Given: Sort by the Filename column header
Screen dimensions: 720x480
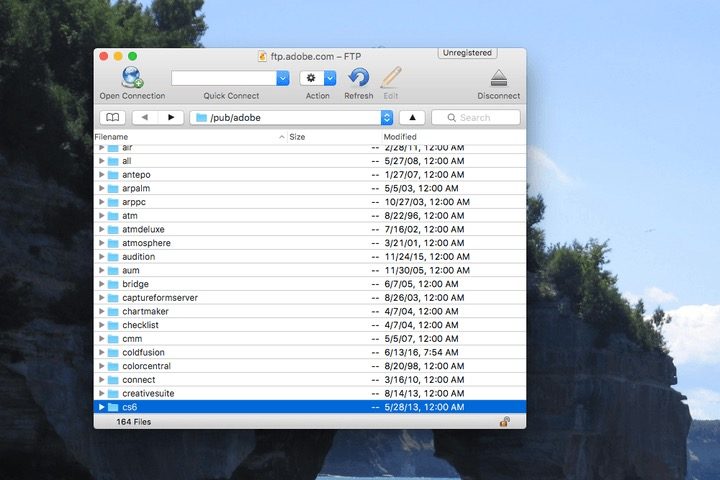Looking at the screenshot, I should click(112, 137).
